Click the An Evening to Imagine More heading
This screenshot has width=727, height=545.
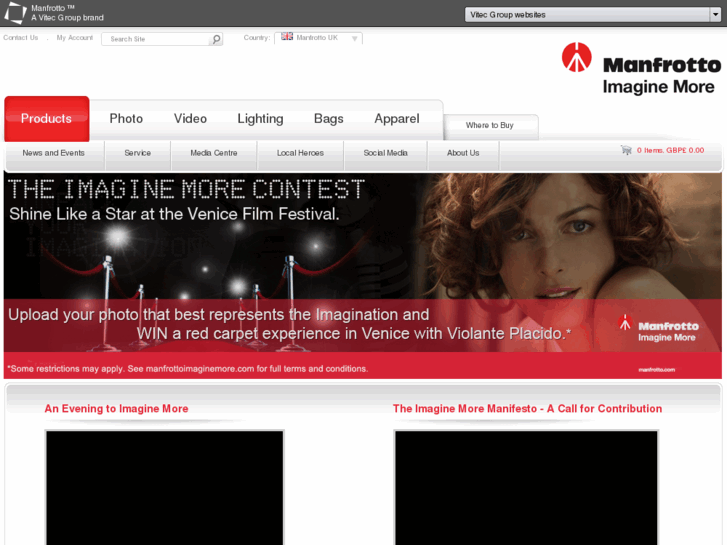tap(116, 409)
